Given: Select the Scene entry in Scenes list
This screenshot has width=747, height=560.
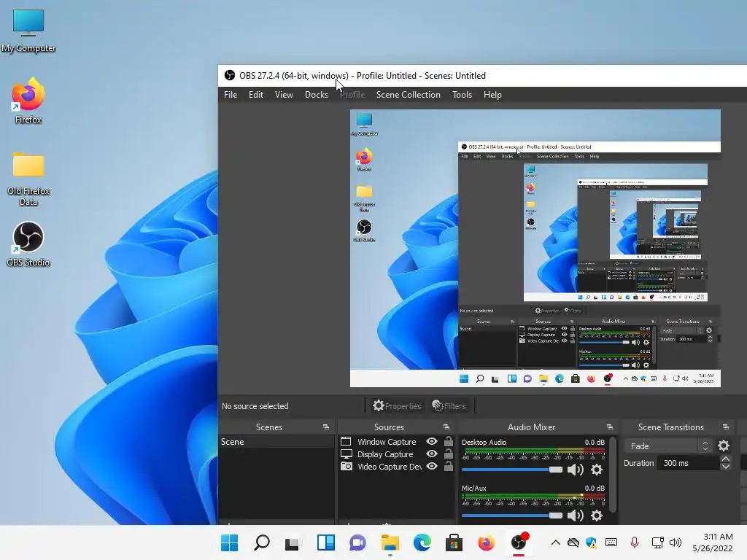Looking at the screenshot, I should 276,442.
